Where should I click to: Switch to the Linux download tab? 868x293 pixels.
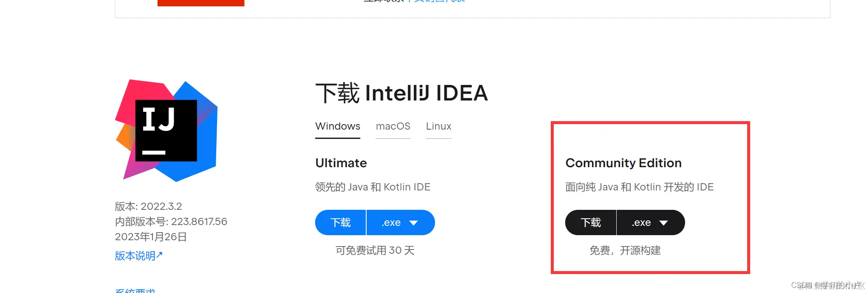click(438, 126)
